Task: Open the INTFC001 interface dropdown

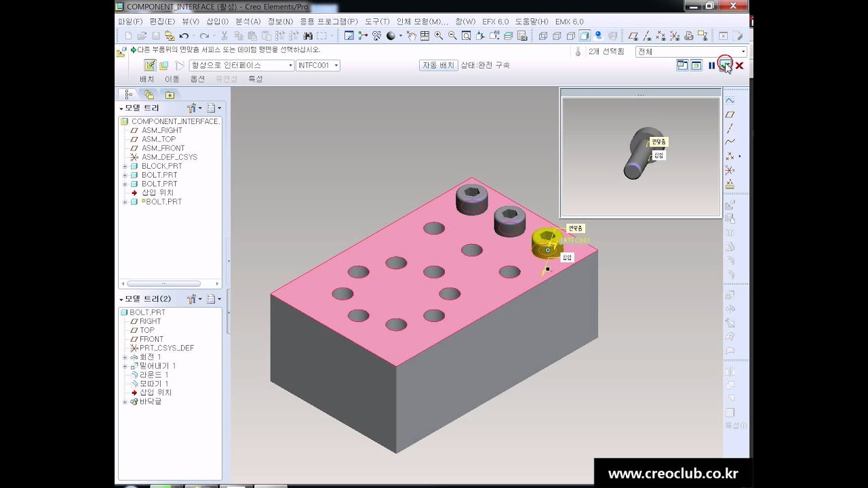Action: tap(336, 66)
